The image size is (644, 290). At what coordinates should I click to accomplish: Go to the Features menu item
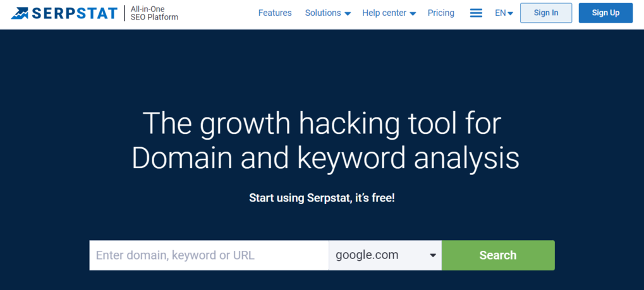275,13
